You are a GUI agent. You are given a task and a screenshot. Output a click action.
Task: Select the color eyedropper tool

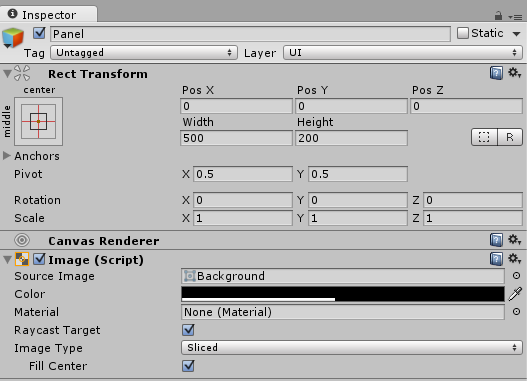coord(515,294)
